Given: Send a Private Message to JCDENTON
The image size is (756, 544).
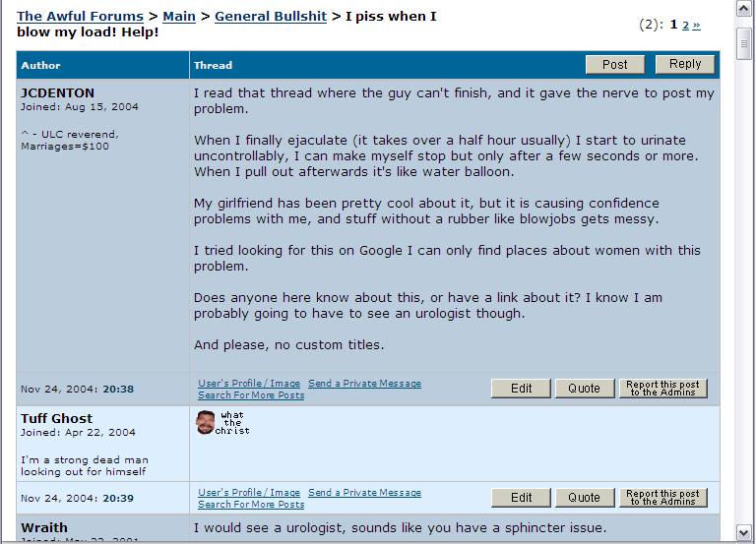Looking at the screenshot, I should pos(364,383).
